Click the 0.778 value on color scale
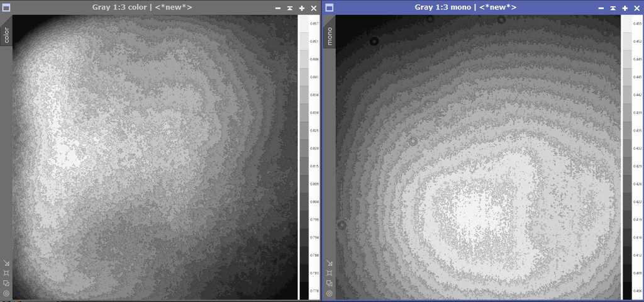Screen dimensions: 644x302 pos(314,291)
